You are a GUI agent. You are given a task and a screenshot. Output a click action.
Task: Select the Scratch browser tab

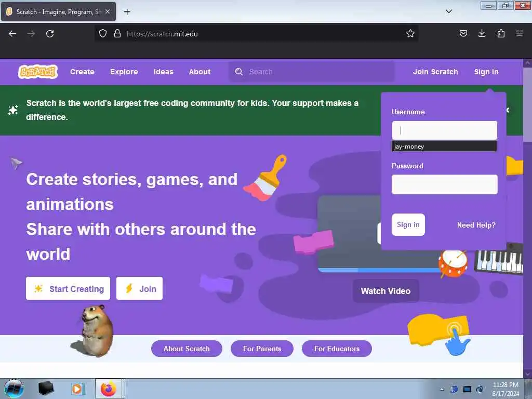58,11
